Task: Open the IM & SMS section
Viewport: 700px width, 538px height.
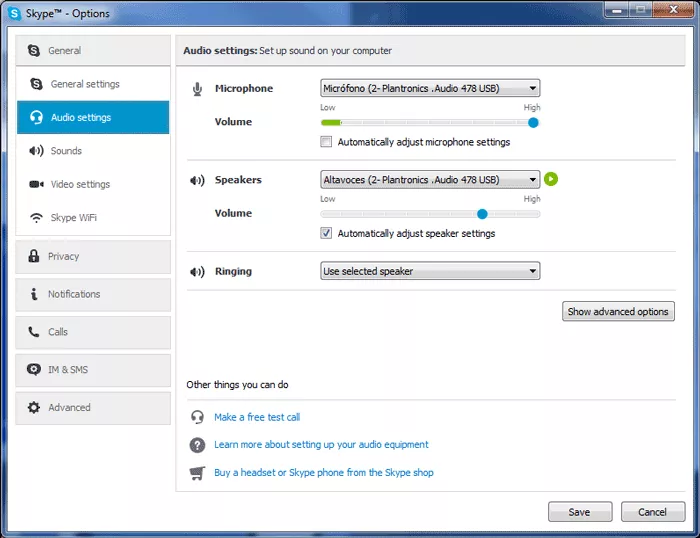Action: click(x=93, y=370)
